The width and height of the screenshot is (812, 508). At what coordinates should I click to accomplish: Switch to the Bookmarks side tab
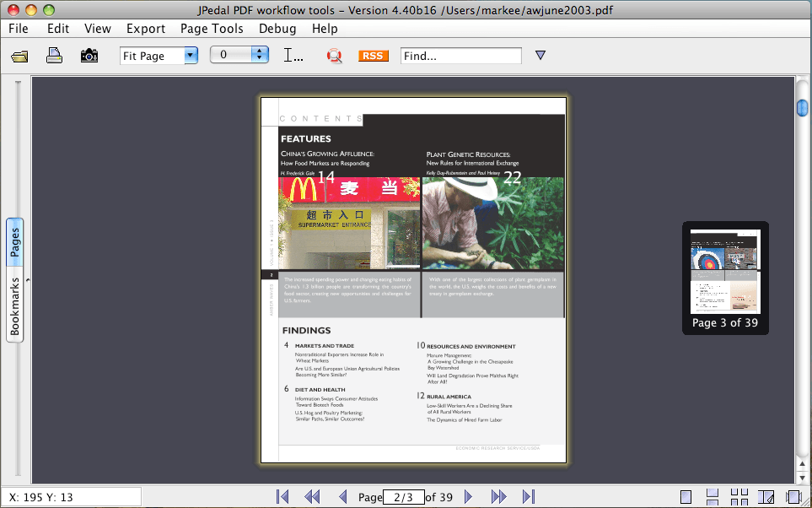coord(15,306)
